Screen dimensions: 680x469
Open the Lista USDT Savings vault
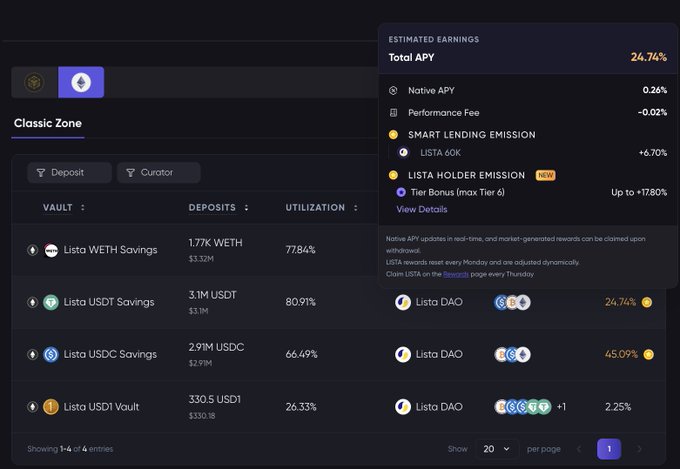pyautogui.click(x=109, y=302)
